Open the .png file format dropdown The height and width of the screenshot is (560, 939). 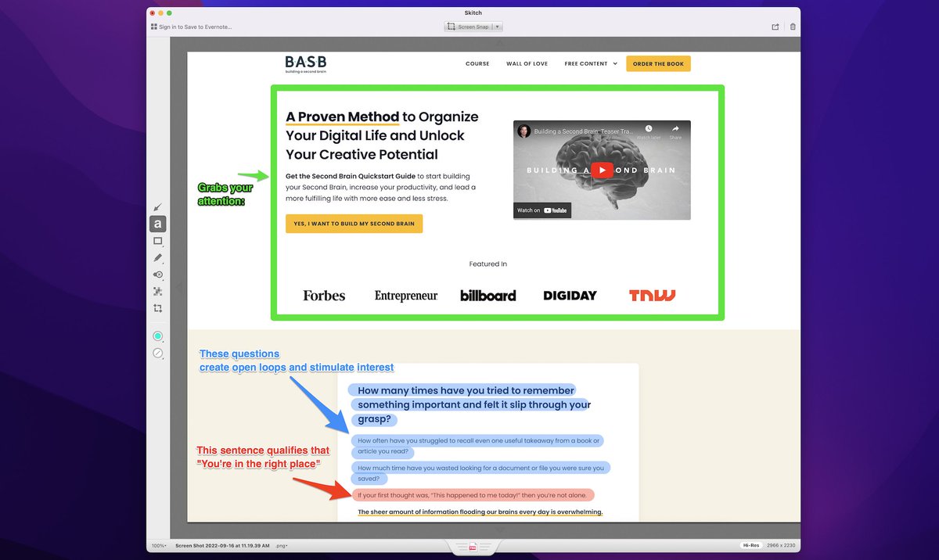point(282,545)
